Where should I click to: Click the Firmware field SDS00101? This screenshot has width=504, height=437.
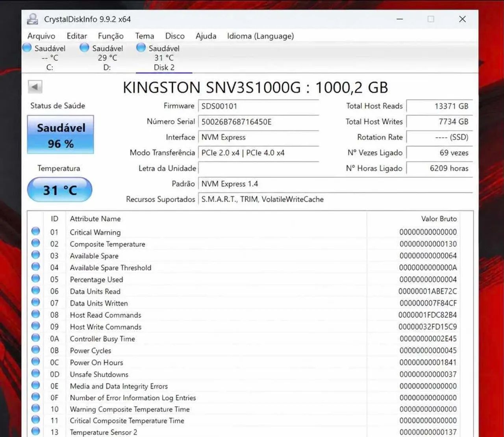(258, 106)
